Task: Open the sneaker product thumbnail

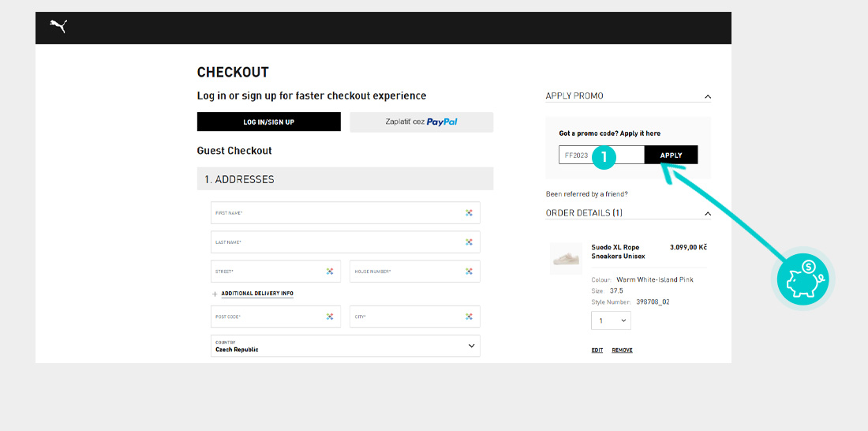Action: click(x=566, y=258)
